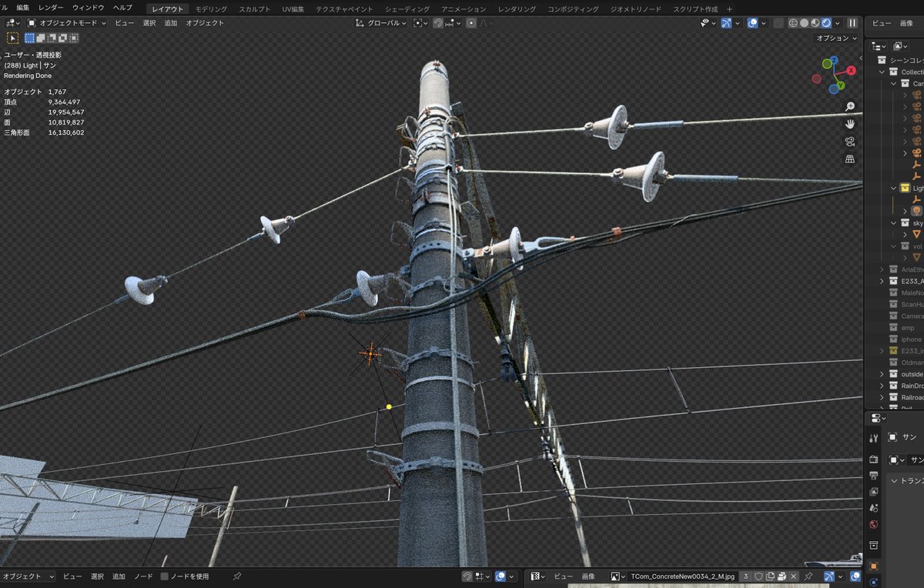Toggle X-ray display button
The width and height of the screenshot is (924, 588).
click(778, 23)
